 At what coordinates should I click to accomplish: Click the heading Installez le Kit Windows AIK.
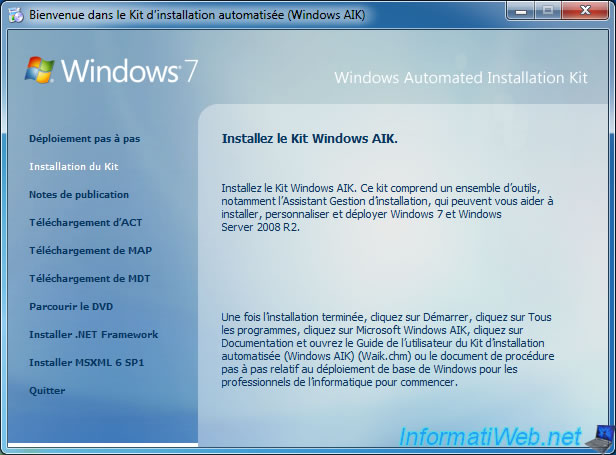(310, 139)
